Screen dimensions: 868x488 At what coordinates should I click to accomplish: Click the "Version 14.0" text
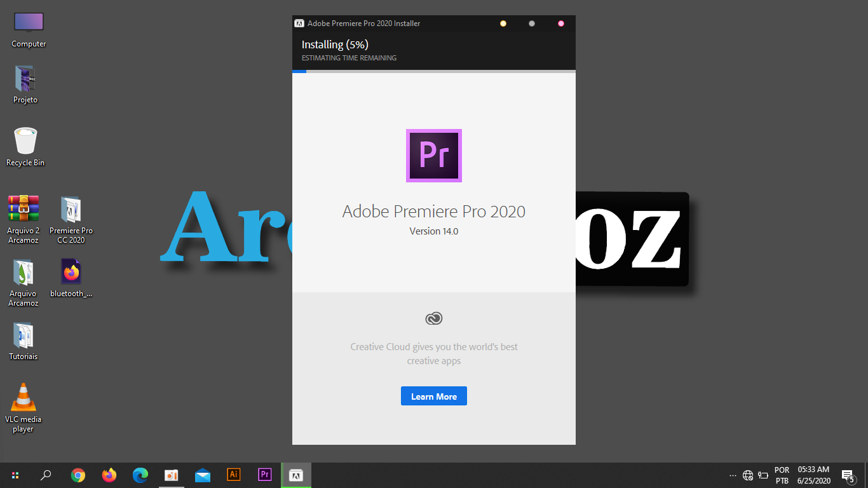(x=434, y=231)
